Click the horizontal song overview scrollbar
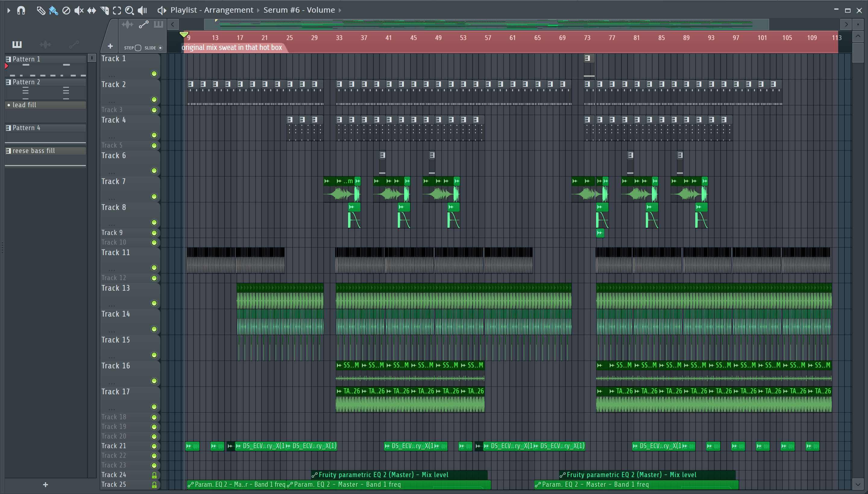Screen dimensions: 868x494 (x=486, y=24)
